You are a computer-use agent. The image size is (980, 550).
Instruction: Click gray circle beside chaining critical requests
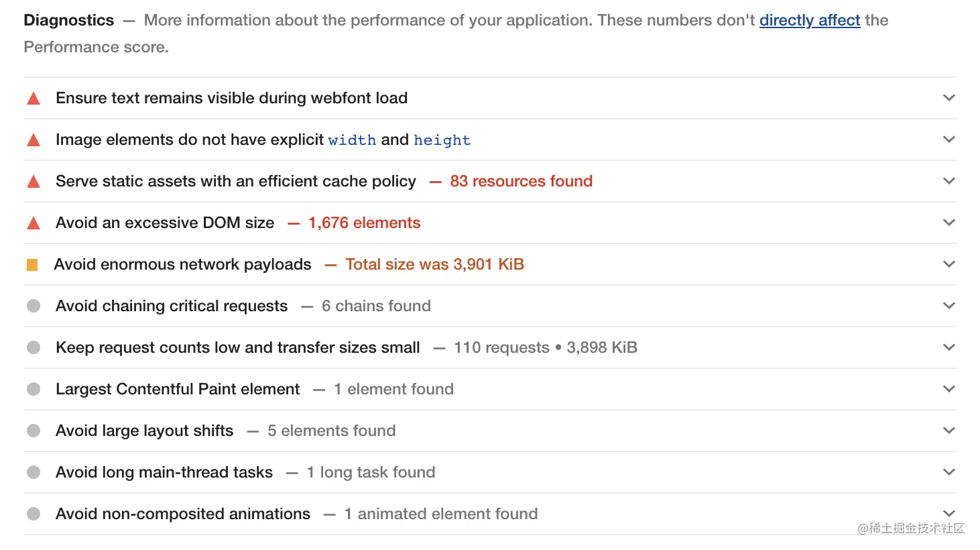point(34,306)
